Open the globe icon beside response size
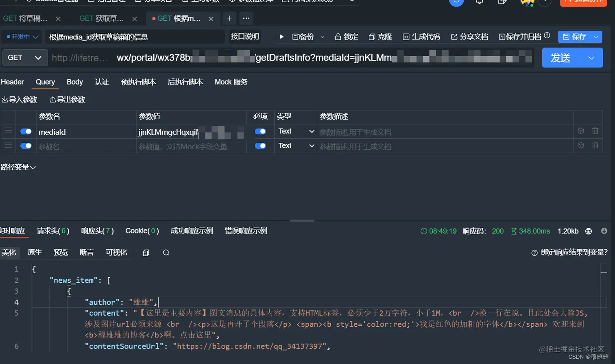 (589, 231)
